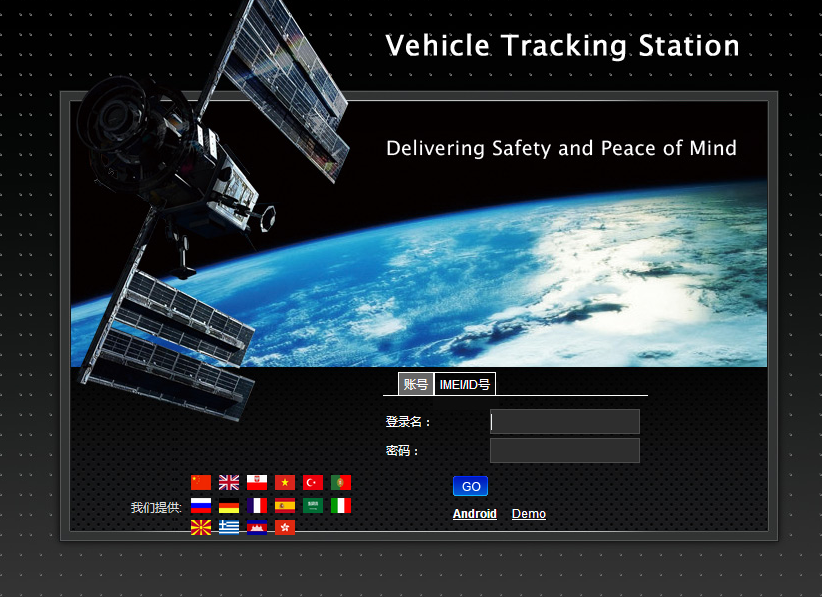
Task: Open the Demo account link
Action: 528,514
